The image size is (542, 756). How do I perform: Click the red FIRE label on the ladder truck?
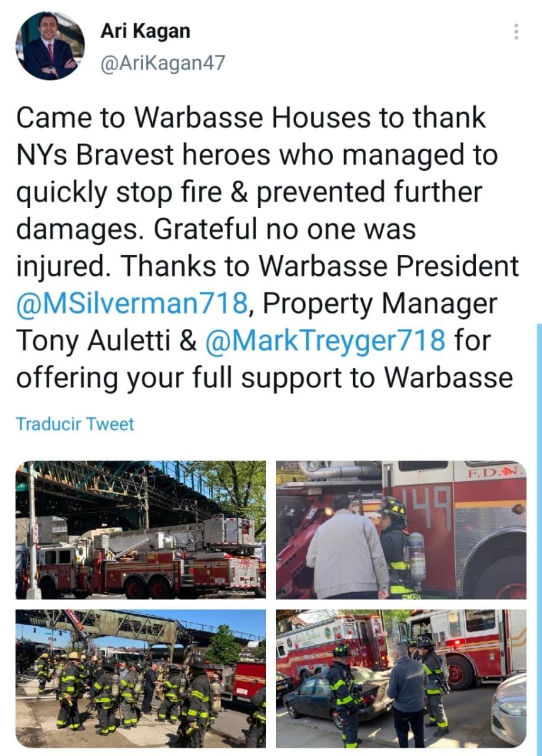[210, 564]
